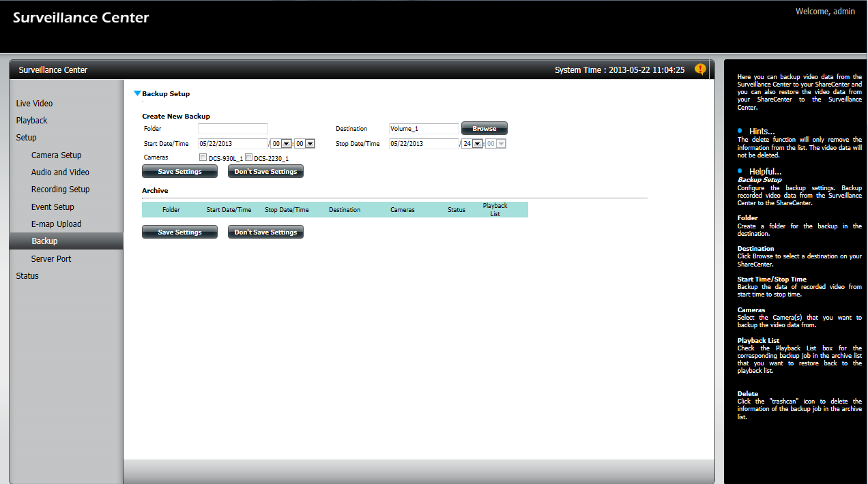Click Save Settings under Create New Backup
Viewport: 868px width, 484px height.
coord(179,172)
